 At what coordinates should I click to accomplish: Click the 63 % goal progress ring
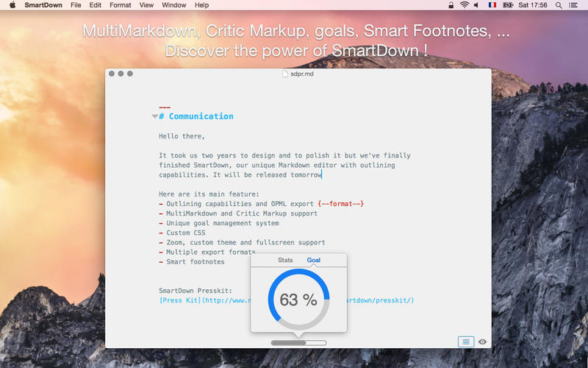[x=298, y=300]
